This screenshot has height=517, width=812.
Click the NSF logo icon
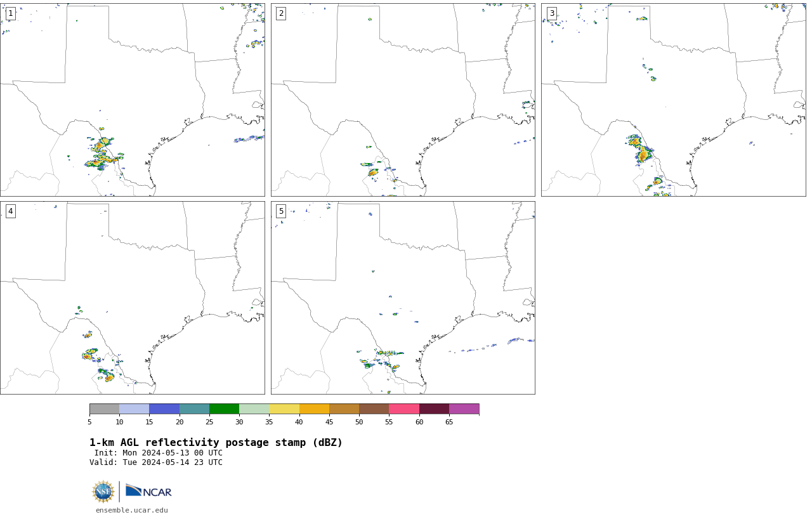coord(103,492)
